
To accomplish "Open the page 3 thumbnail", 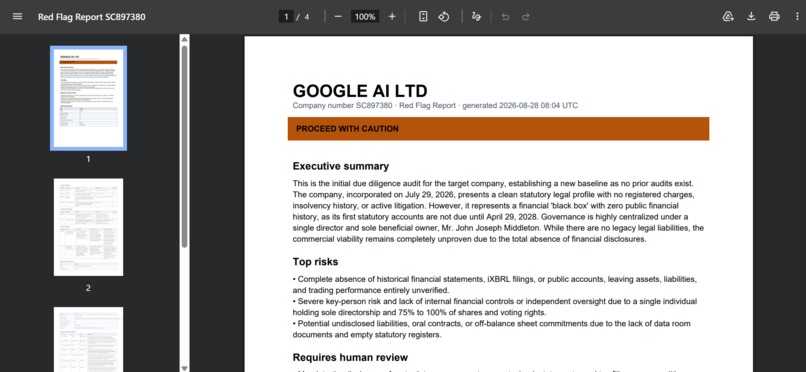I will click(x=88, y=339).
